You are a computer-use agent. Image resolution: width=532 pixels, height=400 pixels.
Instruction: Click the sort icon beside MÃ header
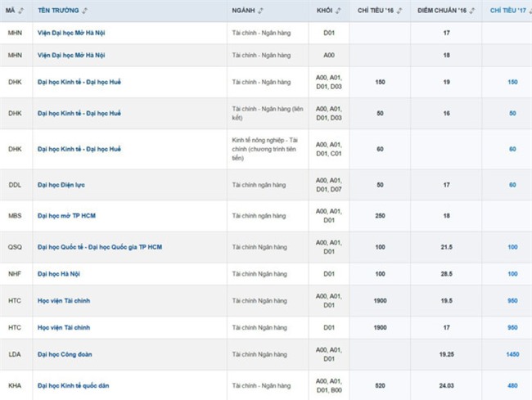tap(20, 11)
